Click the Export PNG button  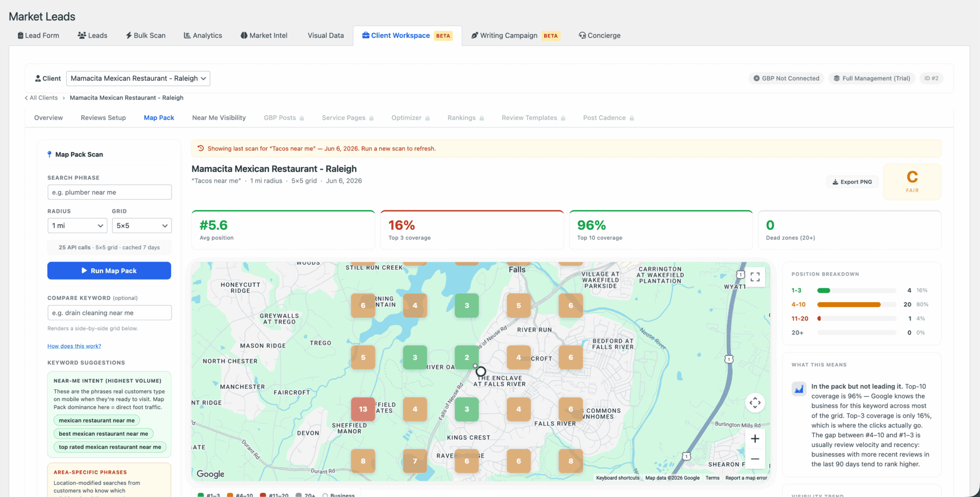coord(852,182)
